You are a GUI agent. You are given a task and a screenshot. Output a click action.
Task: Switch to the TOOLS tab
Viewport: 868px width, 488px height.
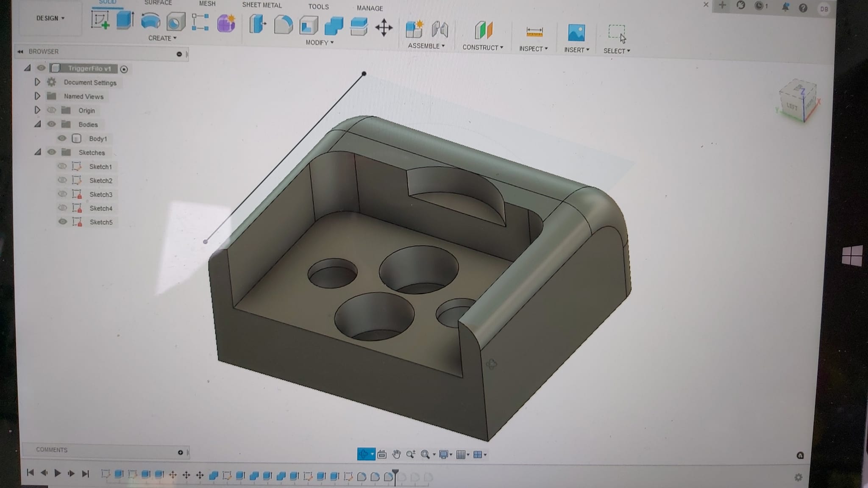pyautogui.click(x=318, y=7)
